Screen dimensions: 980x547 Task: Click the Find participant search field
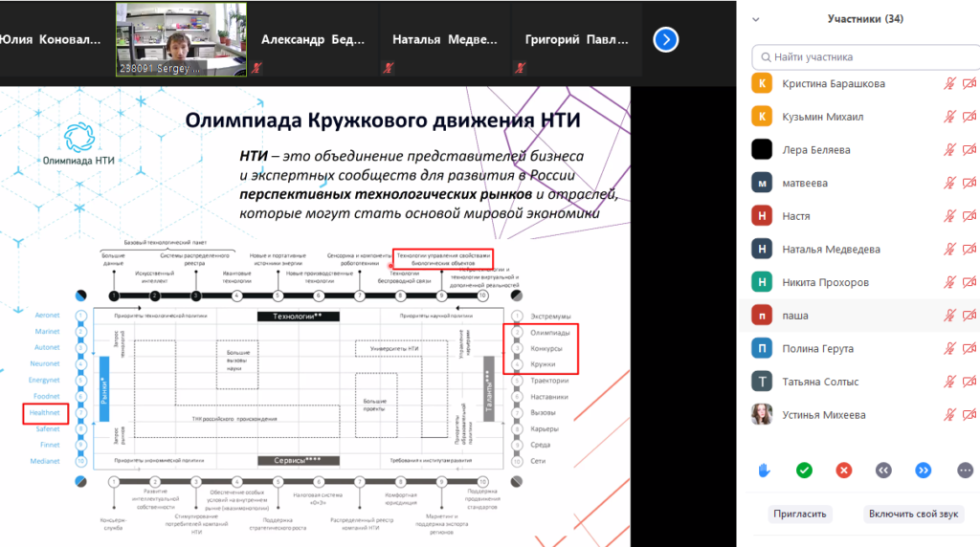pos(865,56)
